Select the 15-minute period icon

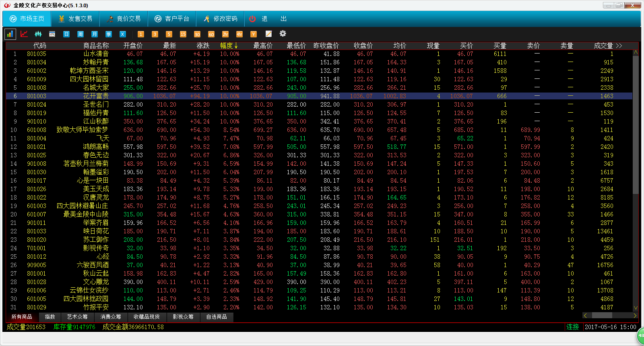(x=183, y=34)
